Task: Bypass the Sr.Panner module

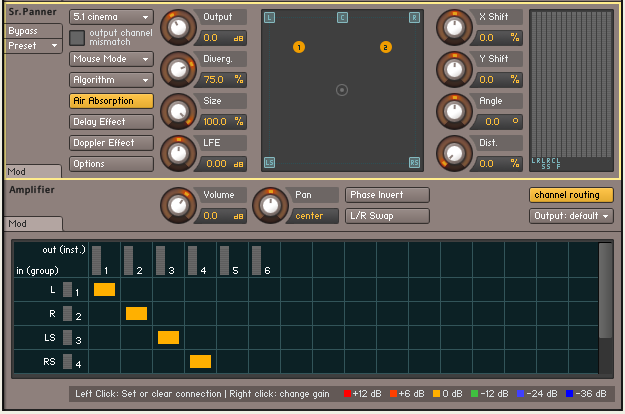Action: [33, 31]
